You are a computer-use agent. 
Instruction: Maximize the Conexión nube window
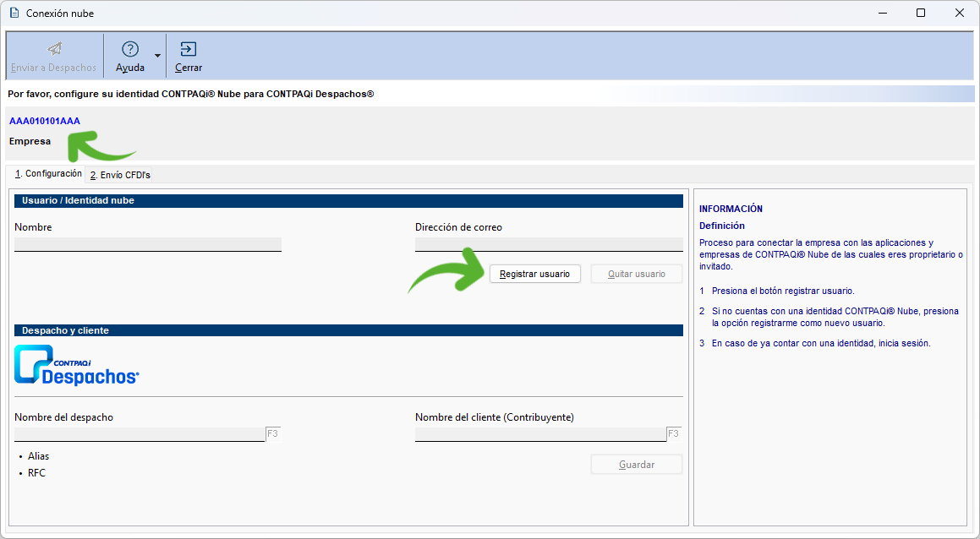point(921,13)
